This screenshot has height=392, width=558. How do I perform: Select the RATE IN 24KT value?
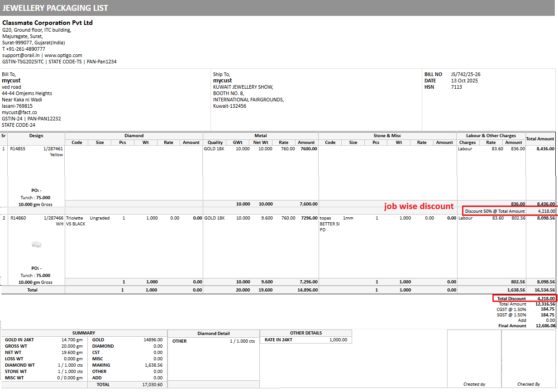[338, 340]
